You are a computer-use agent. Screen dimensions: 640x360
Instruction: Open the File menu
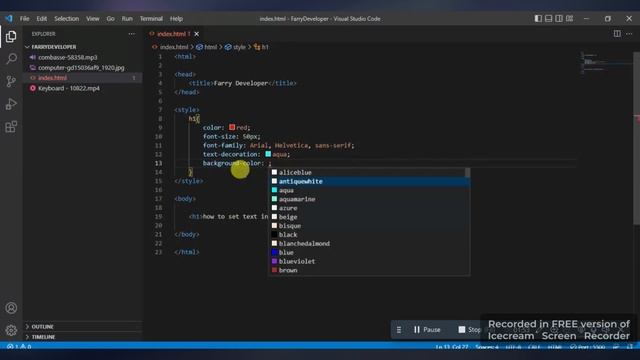(24, 19)
